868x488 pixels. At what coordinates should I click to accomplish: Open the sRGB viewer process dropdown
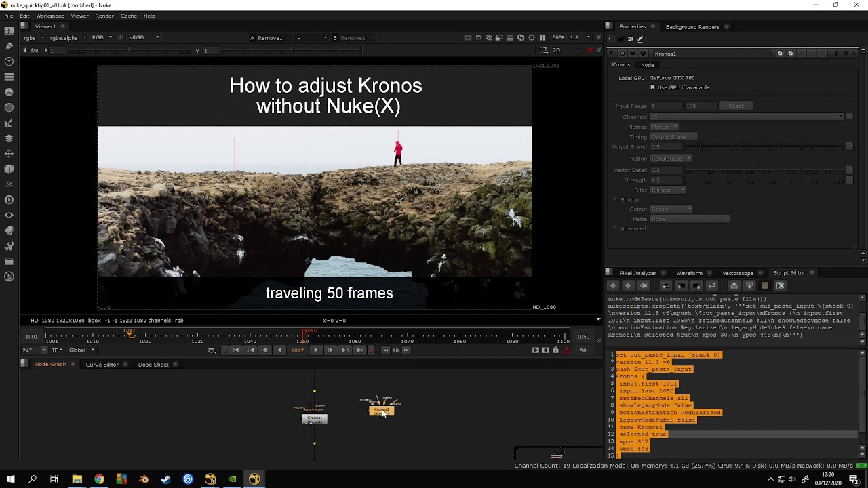[x=145, y=38]
